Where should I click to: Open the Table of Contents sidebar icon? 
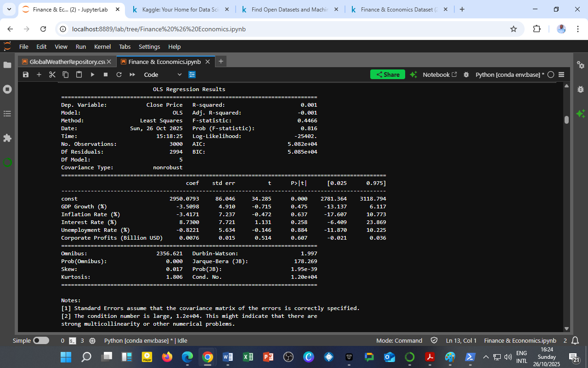7,114
